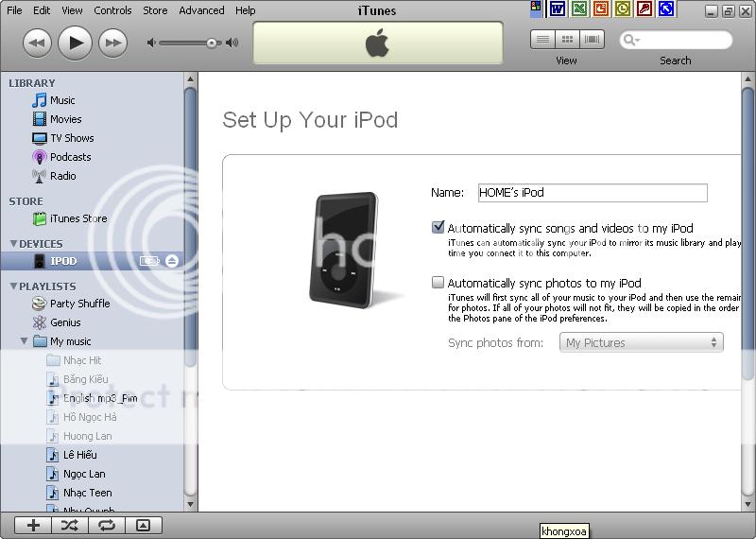Show artwork viewer button
Screen dimensions: 756x539
pyautogui.click(x=144, y=526)
